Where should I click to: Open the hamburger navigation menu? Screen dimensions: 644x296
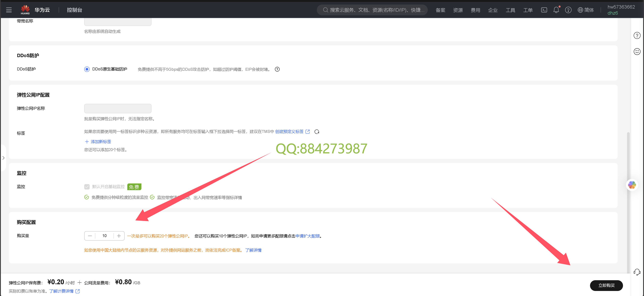point(9,10)
